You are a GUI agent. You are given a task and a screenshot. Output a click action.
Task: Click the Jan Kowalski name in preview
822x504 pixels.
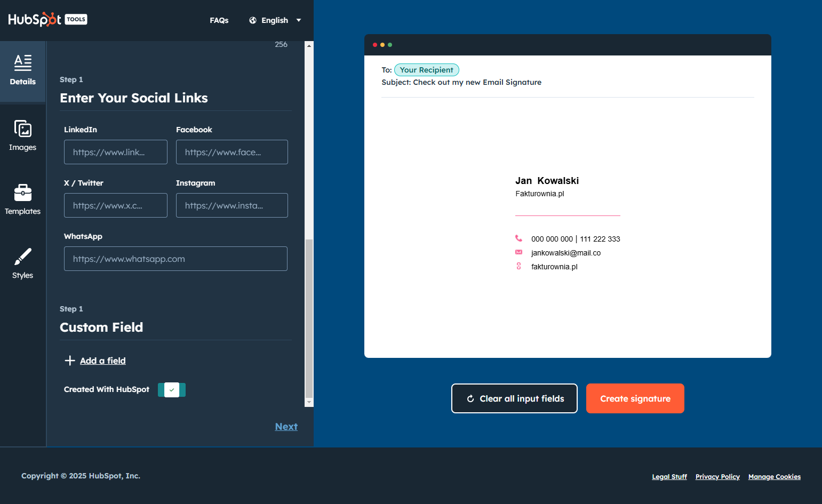[x=547, y=181]
